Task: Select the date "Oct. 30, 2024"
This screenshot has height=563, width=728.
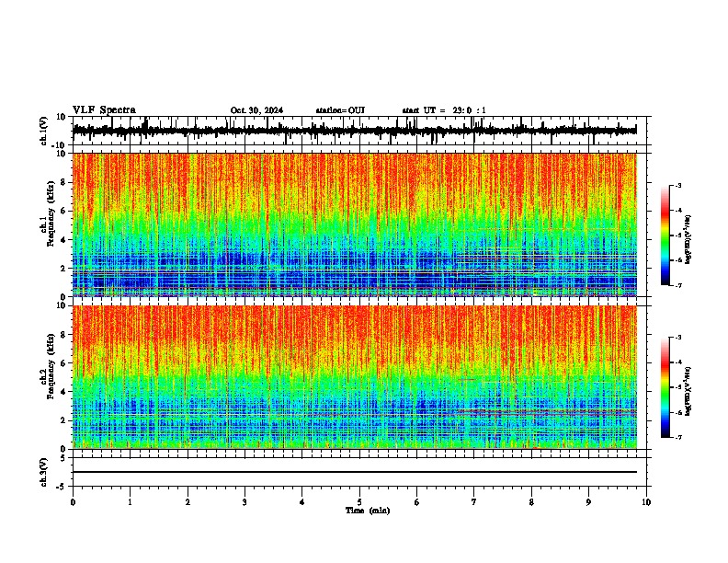Action: pos(256,110)
